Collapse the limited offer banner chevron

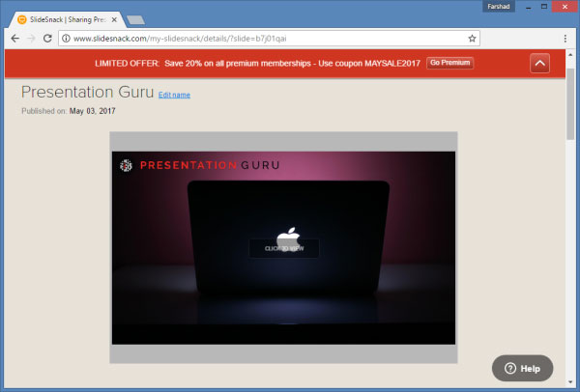pos(539,63)
